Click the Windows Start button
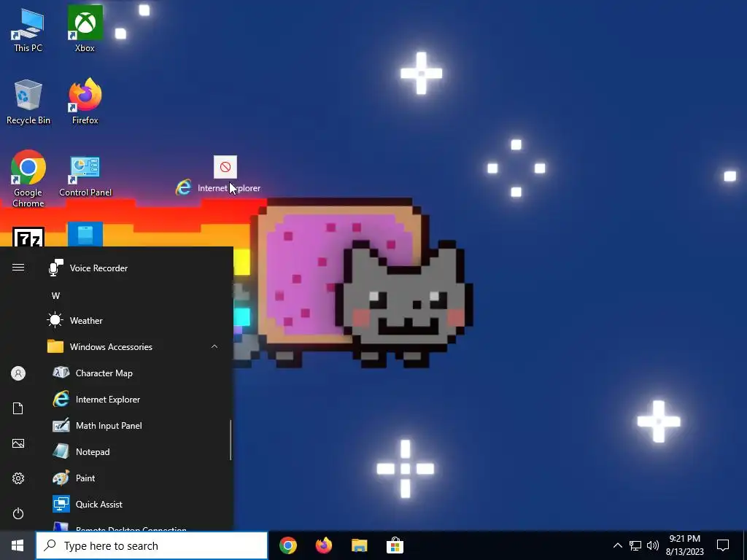Viewport: 747px width, 560px height. (18, 545)
